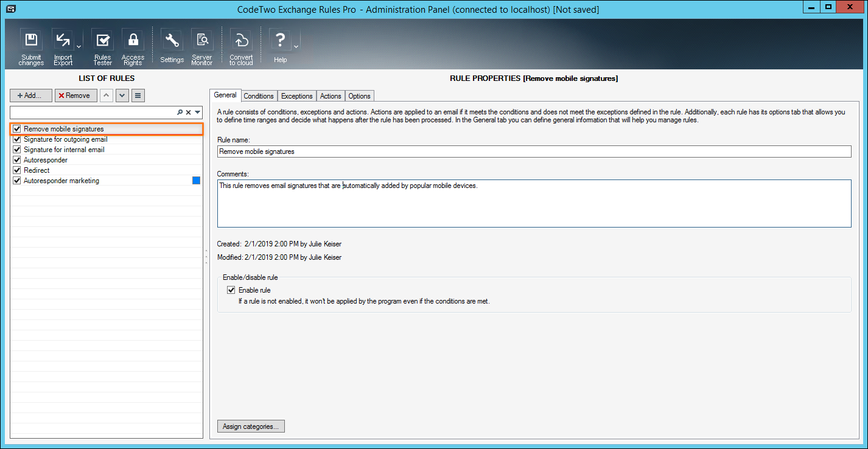Toggle the Signature for internal email checkbox
Image resolution: width=868 pixels, height=449 pixels.
(17, 150)
